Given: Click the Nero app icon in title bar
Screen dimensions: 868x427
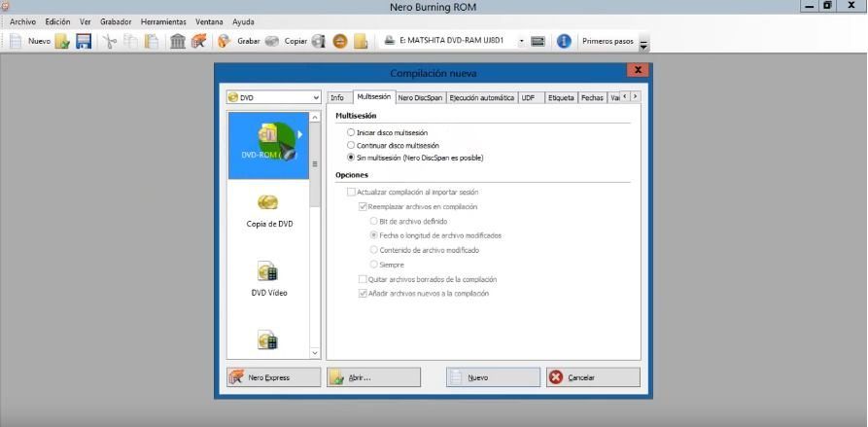Looking at the screenshot, I should (x=5, y=6).
